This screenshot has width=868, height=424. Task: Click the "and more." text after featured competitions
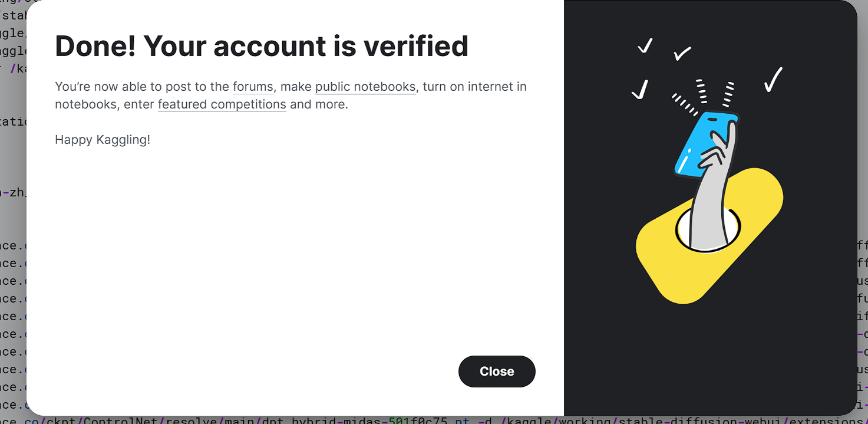click(319, 105)
